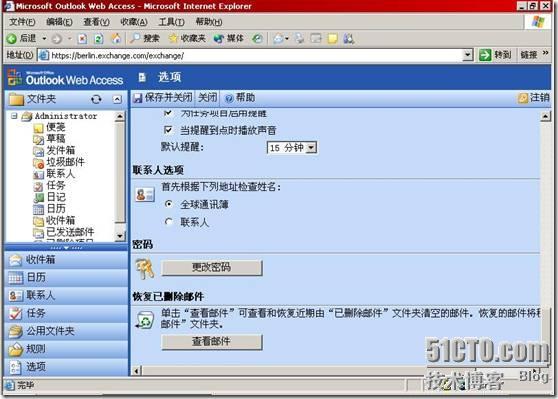
Task: Collapse the 文件夹 pane with chevron
Action: [x=117, y=99]
